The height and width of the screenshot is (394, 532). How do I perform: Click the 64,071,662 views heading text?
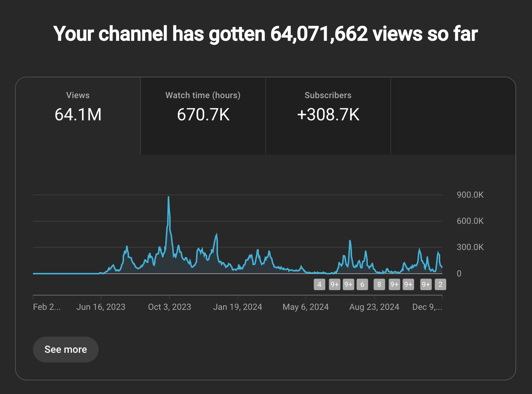(x=266, y=34)
